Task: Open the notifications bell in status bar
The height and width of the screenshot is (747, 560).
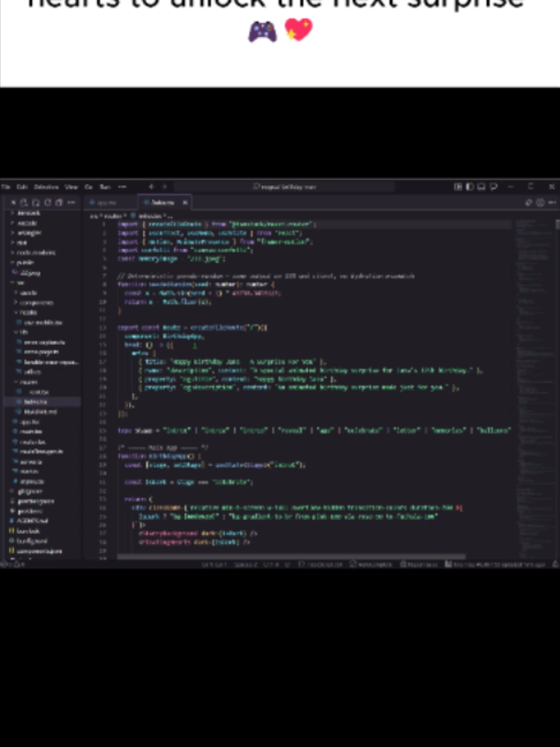Action: [x=555, y=564]
